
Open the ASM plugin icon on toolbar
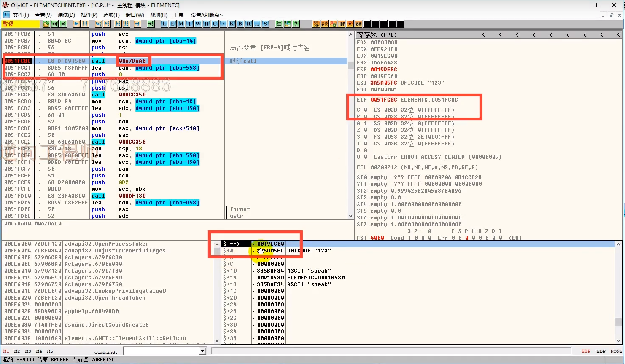click(x=358, y=24)
